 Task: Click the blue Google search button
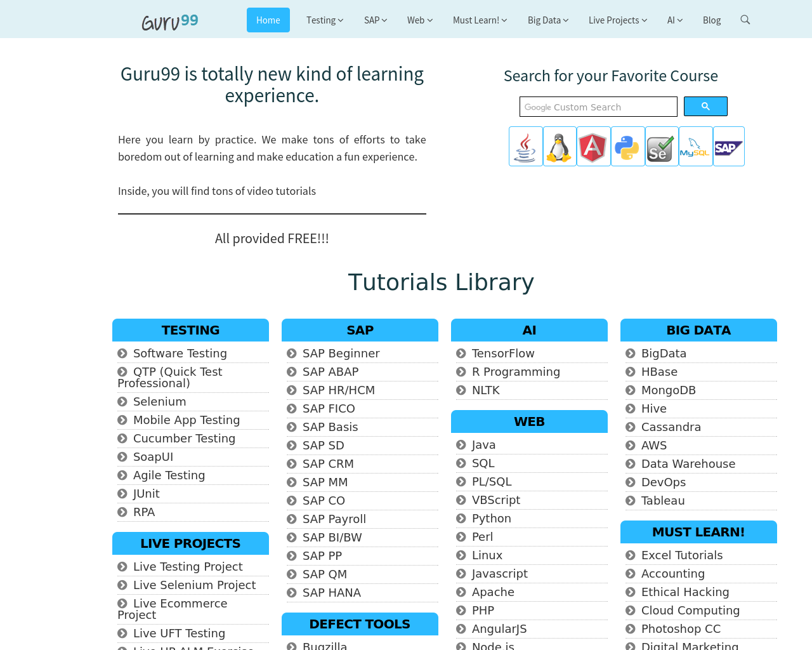[705, 107]
